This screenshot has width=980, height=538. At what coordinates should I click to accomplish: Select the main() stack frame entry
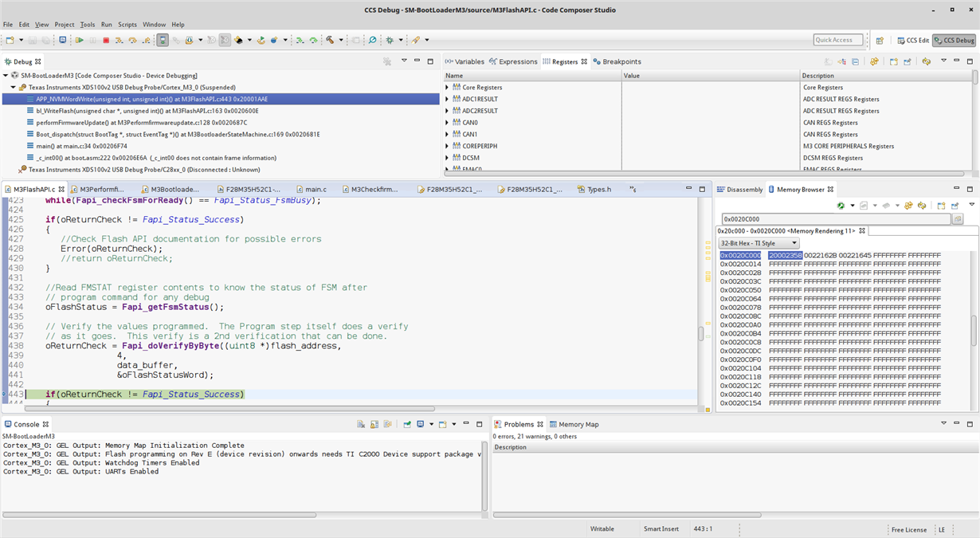coord(81,146)
